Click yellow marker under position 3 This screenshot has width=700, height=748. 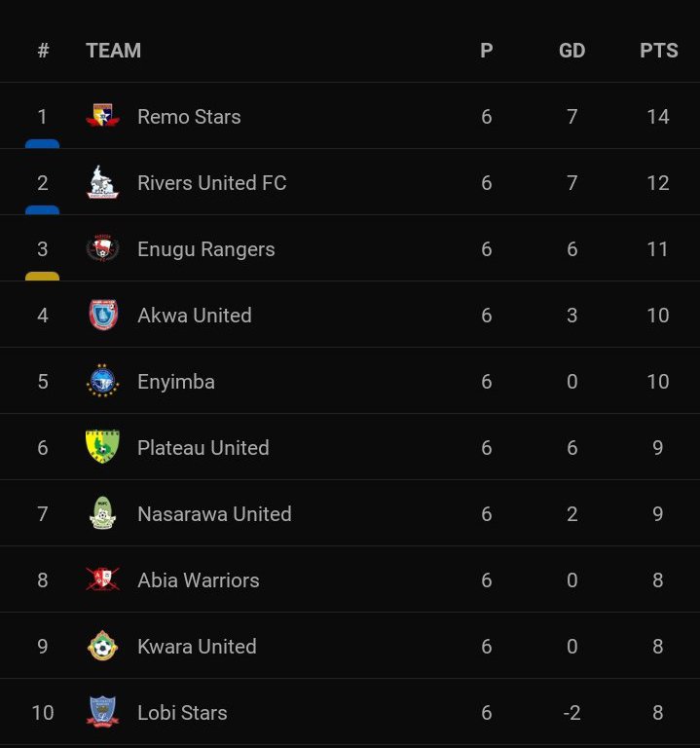42,277
